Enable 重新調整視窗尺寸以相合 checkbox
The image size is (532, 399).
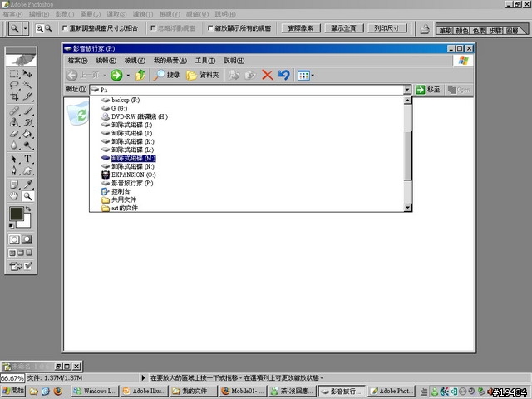(x=65, y=28)
